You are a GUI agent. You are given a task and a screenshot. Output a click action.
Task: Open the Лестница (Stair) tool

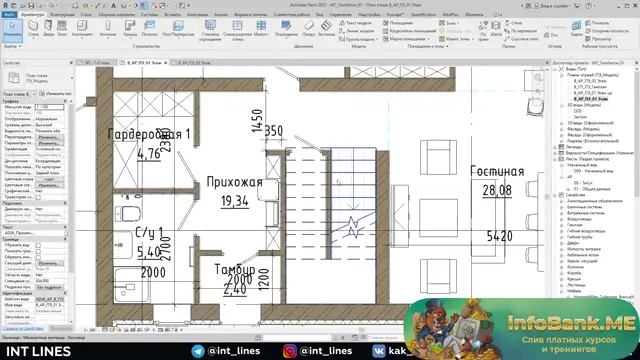click(x=326, y=29)
